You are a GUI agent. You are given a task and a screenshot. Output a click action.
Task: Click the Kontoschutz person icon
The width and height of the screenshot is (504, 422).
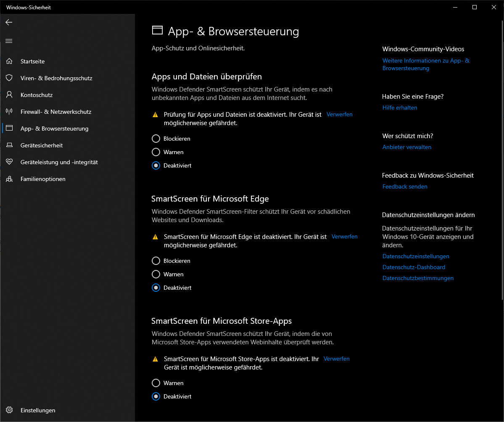click(x=9, y=95)
